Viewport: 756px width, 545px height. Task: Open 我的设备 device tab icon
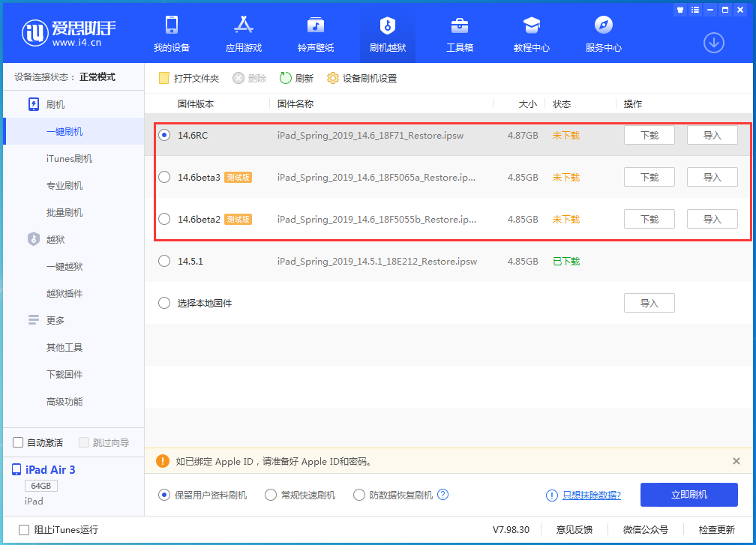click(x=172, y=25)
